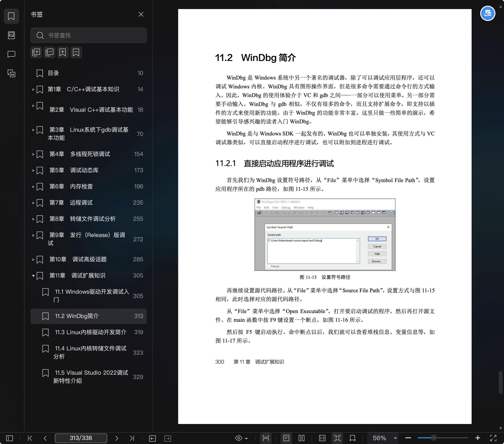Zoom in with the plus button

coord(478,438)
